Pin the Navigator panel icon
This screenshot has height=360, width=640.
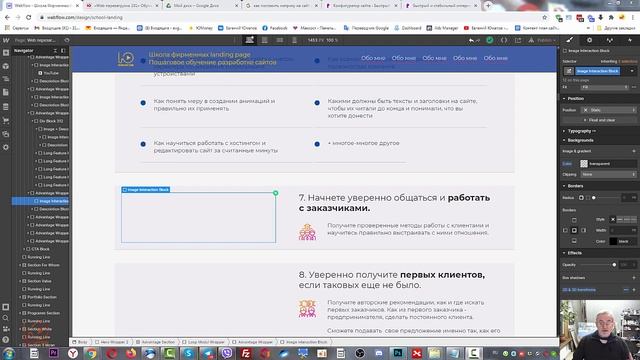[63, 51]
